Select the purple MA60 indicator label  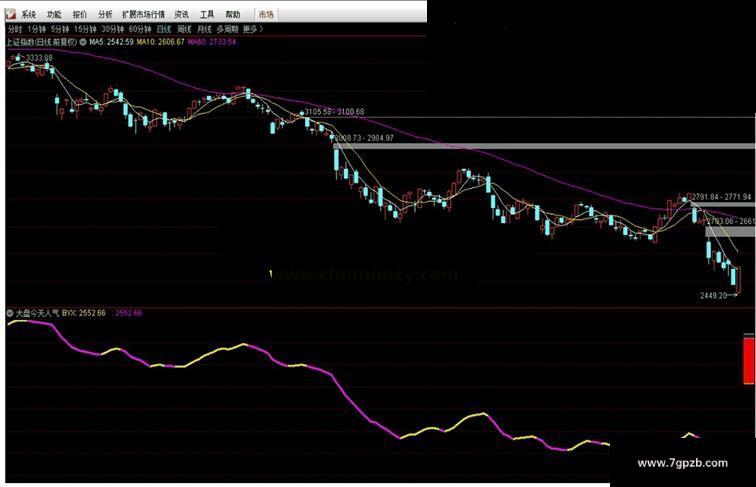click(212, 42)
